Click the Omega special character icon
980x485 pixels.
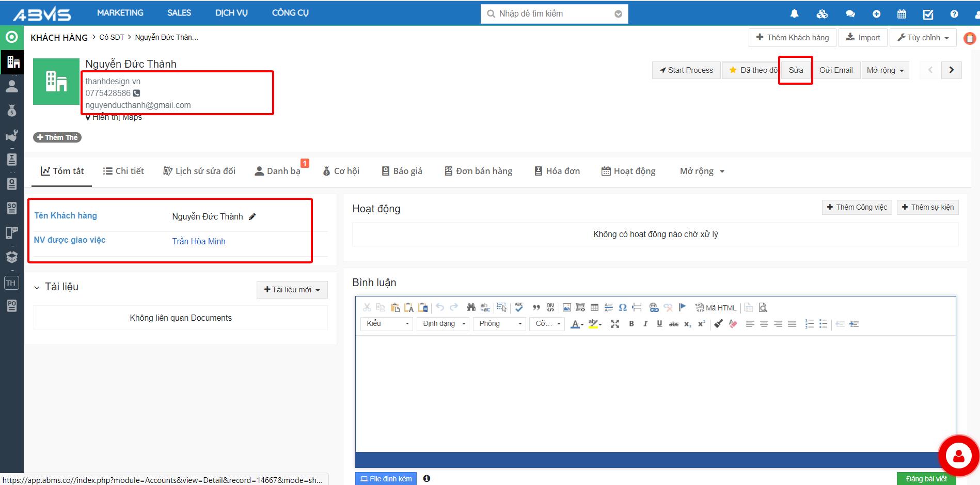click(623, 308)
